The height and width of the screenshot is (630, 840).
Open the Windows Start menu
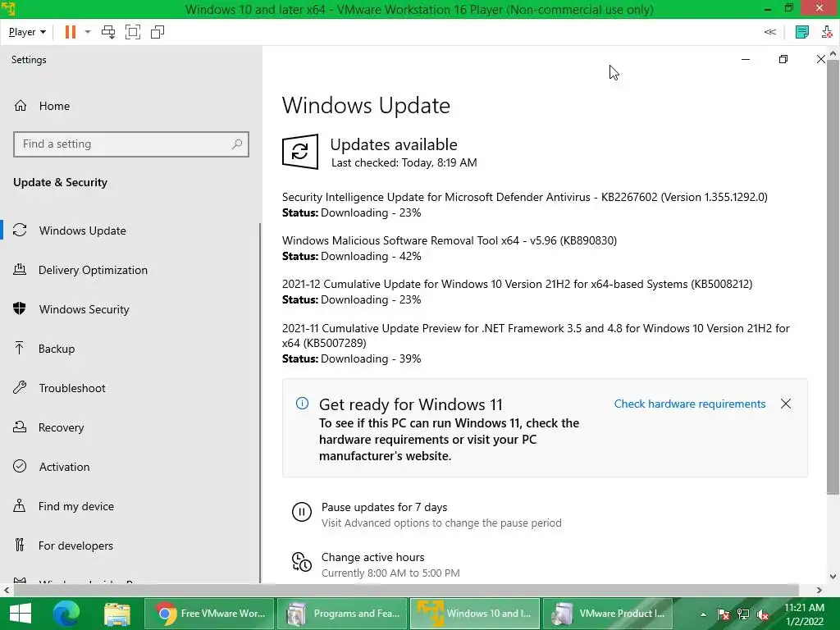21,614
